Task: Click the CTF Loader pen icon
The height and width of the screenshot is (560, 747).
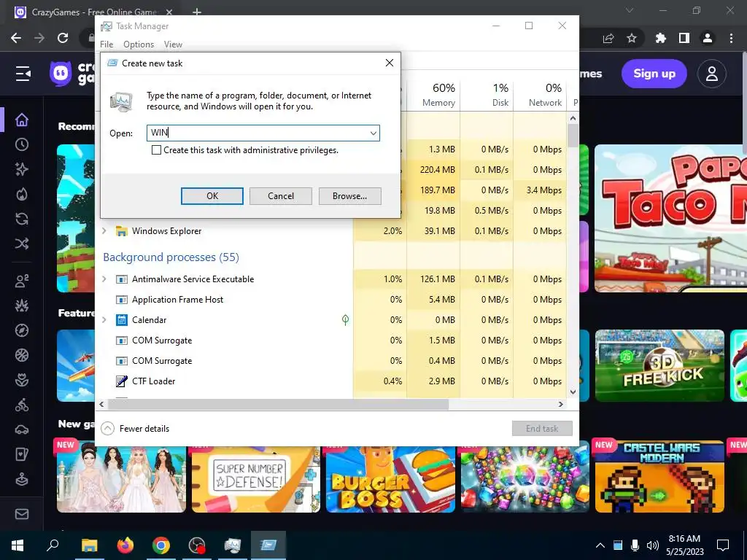Action: coord(122,381)
